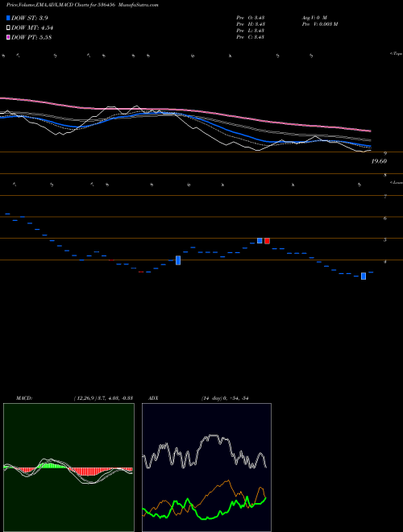Click the 19.60 price label
This screenshot has width=403, height=532.
379,161
